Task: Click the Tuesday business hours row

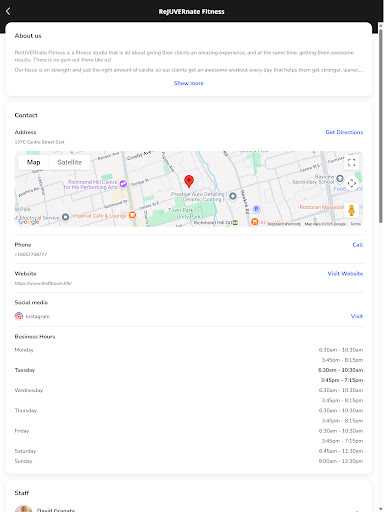Action: tap(189, 375)
